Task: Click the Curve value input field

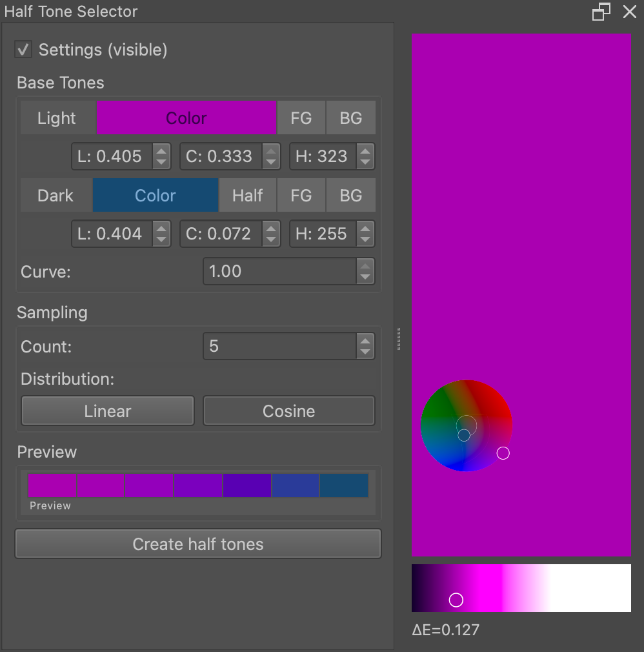Action: pos(279,271)
